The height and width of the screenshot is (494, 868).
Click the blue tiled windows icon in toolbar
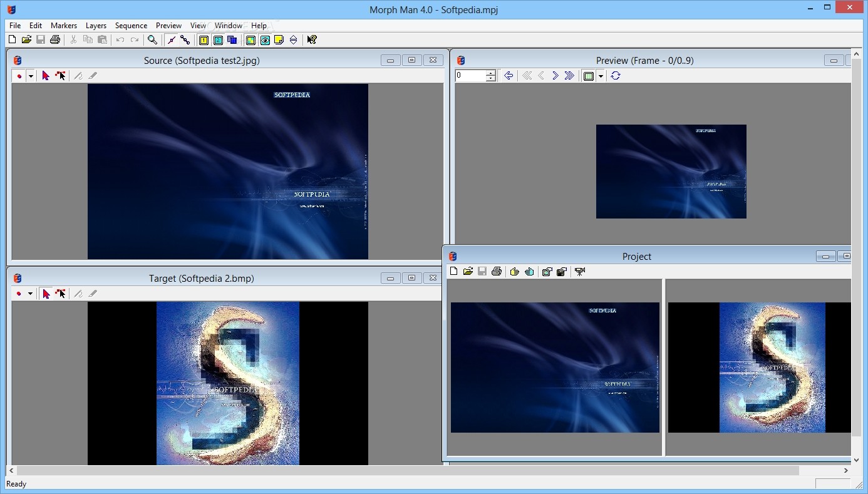click(232, 40)
